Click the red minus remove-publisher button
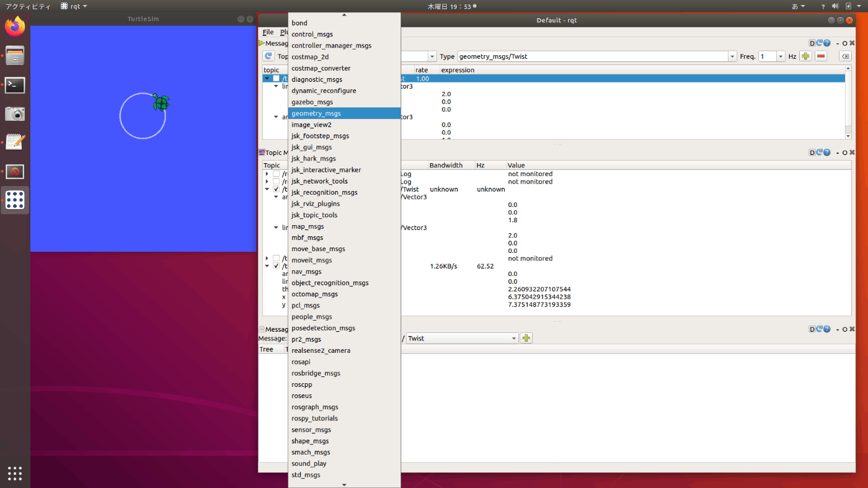Image resolution: width=868 pixels, height=488 pixels. pyautogui.click(x=821, y=56)
